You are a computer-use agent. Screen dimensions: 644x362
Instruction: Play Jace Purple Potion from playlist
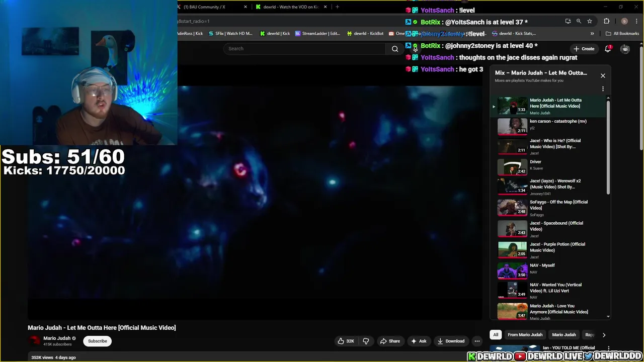click(x=547, y=250)
